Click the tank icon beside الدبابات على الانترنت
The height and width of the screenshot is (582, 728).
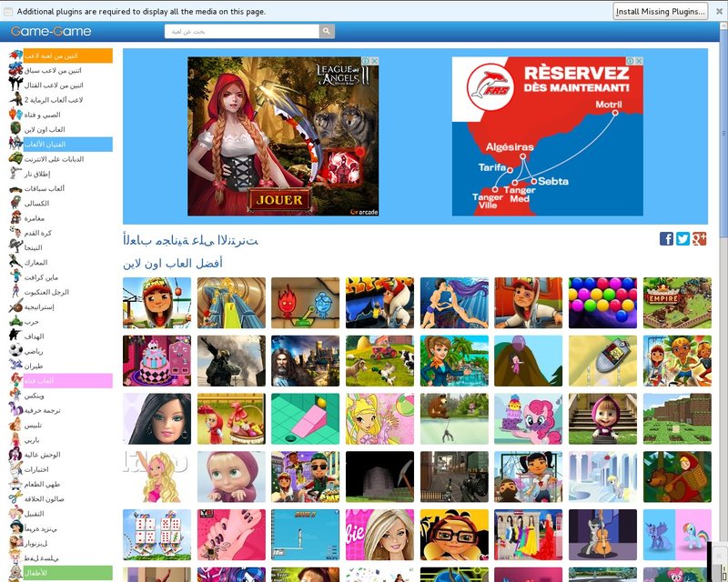[x=15, y=159]
